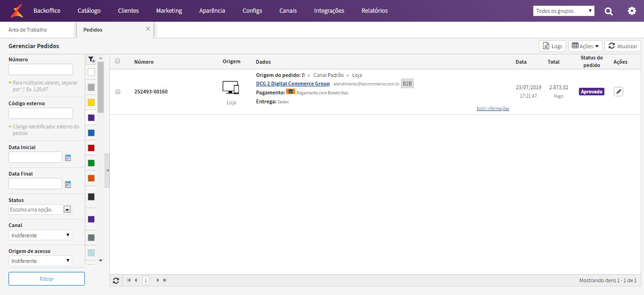The image size is (644, 295).
Task: Open the Marketing menu
Action: [x=169, y=11]
